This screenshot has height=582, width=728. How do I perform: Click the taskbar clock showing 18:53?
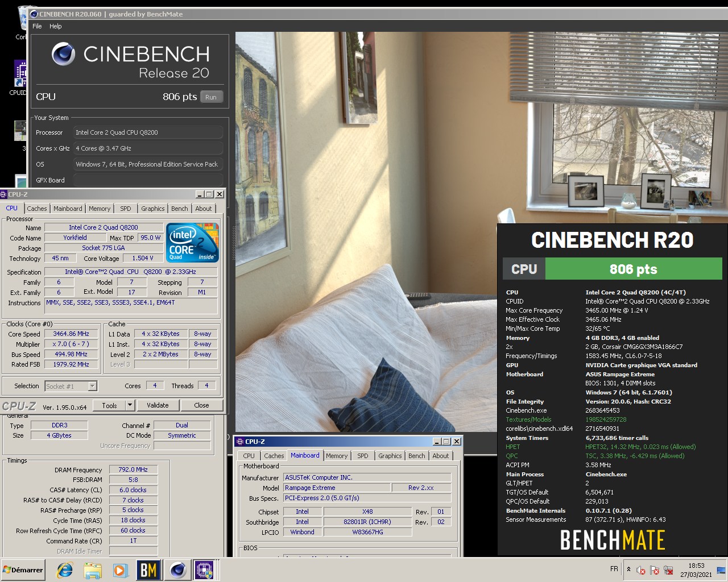(x=696, y=570)
